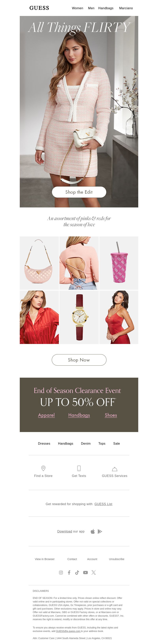This screenshot has height=644, width=158.
Task: Open the GUESS List rewards link
Action: click(x=103, y=504)
